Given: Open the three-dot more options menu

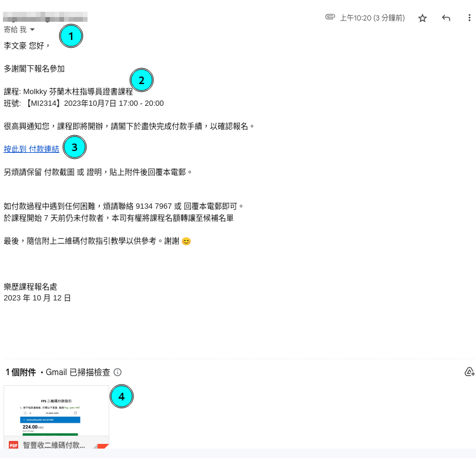Looking at the screenshot, I should (x=469, y=18).
